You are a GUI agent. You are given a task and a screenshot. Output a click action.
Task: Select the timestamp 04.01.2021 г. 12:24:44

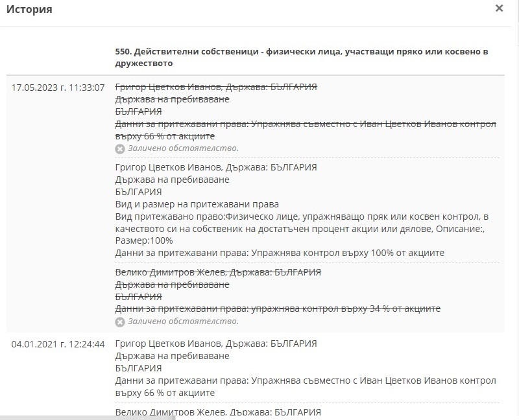tap(58, 344)
